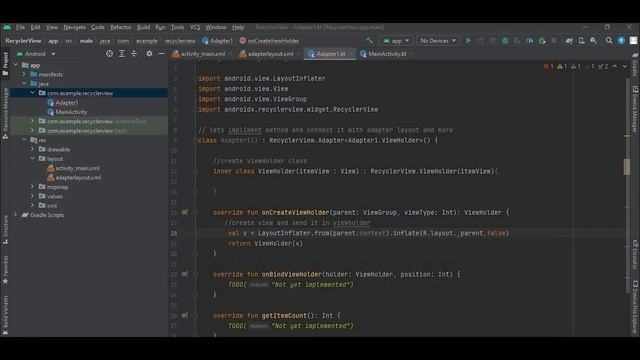Select Adapter1 file in project tree
Image resolution: width=640 pixels, height=360 pixels.
coord(63,102)
